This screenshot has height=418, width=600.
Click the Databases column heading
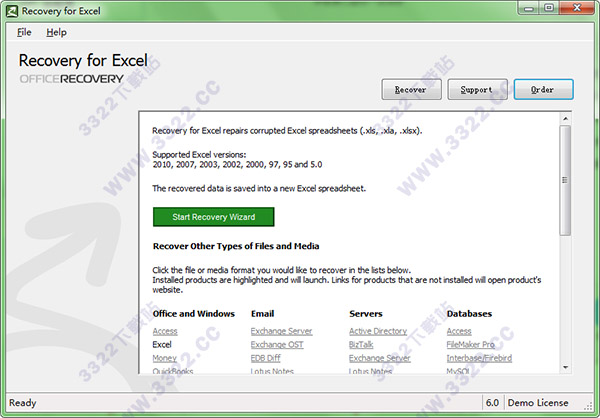[469, 314]
